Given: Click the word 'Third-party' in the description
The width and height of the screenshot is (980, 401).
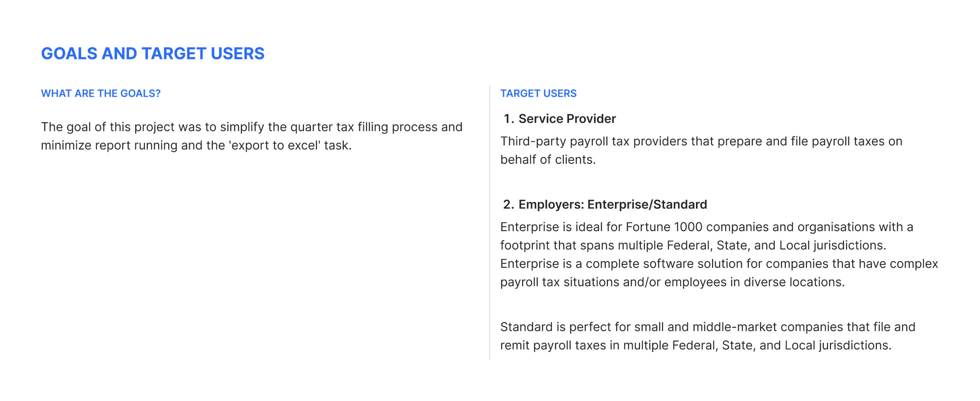Looking at the screenshot, I should [533, 141].
